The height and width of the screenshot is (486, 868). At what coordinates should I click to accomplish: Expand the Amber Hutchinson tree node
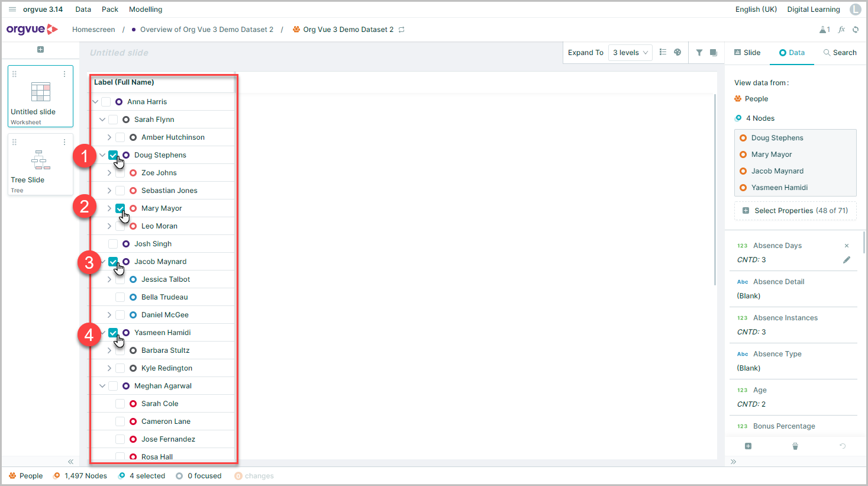[109, 137]
